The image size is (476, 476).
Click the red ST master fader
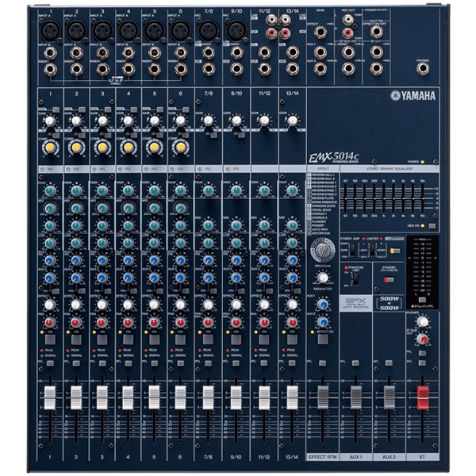pyautogui.click(x=423, y=395)
